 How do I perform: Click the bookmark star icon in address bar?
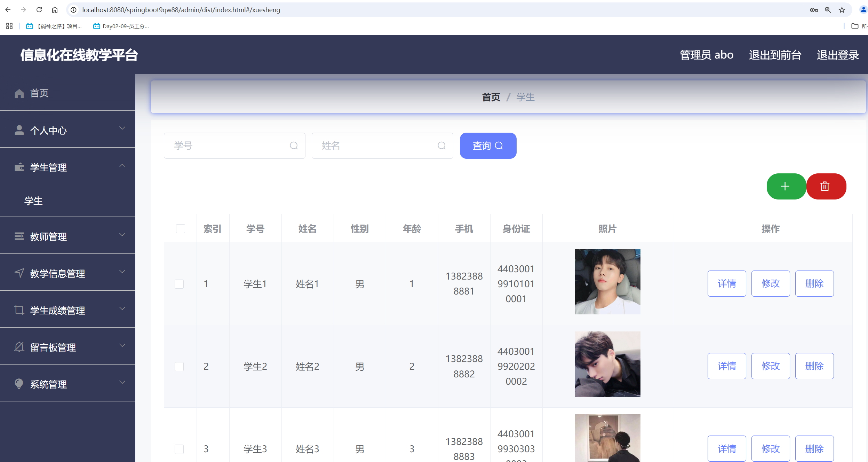(x=842, y=10)
